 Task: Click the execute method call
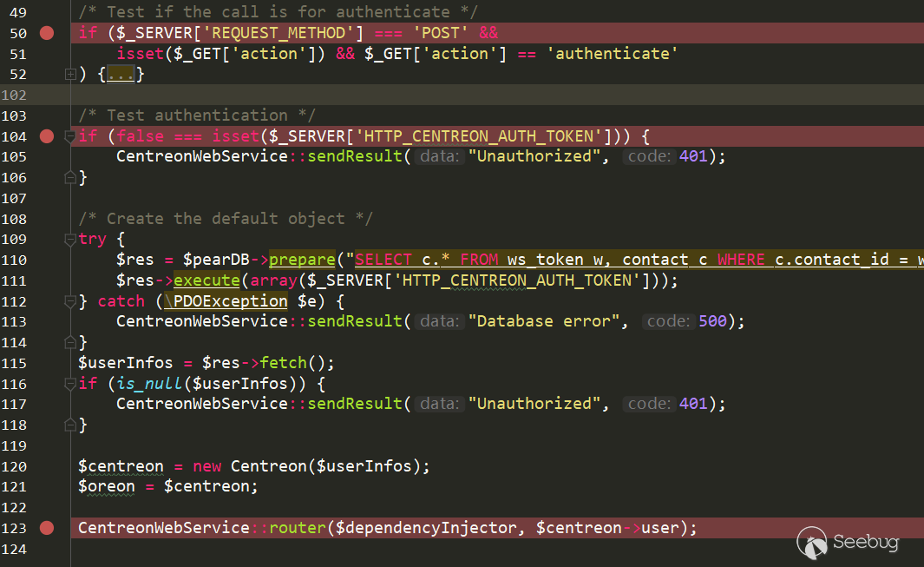(x=206, y=280)
